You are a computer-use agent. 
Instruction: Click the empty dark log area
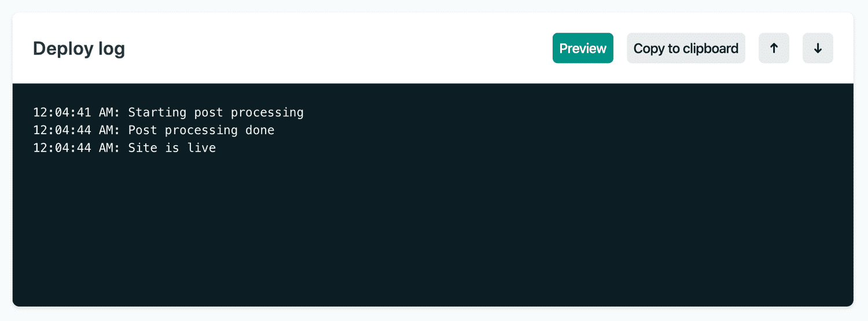coord(433,231)
